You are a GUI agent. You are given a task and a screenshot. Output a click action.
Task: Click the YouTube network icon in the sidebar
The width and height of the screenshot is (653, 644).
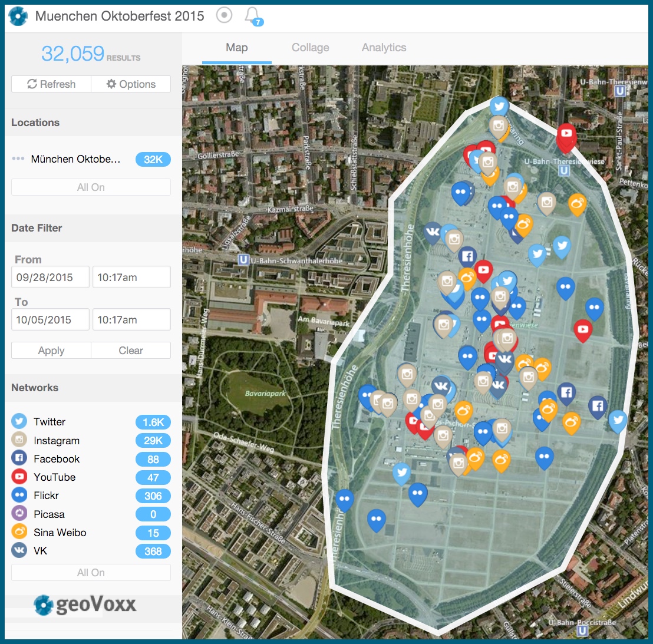pos(19,476)
